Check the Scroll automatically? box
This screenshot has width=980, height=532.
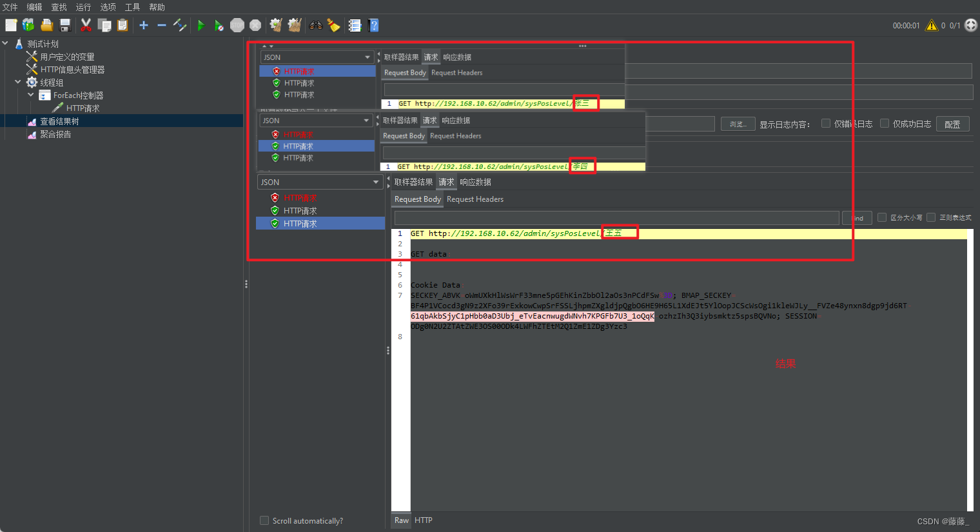click(264, 520)
